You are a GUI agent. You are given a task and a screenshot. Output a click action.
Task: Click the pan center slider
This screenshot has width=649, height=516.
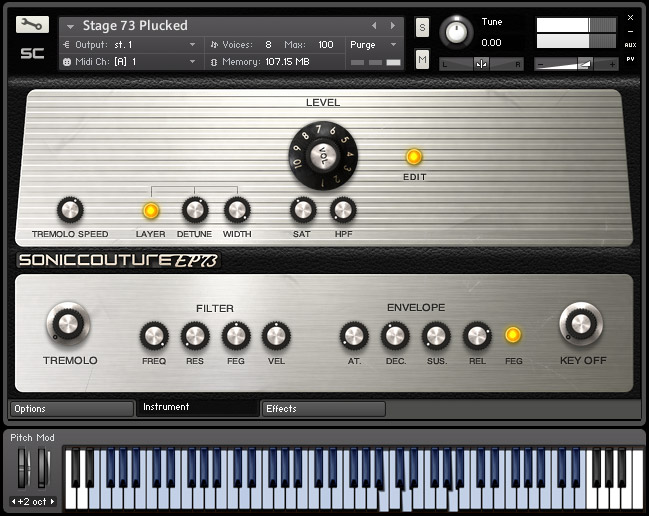(x=481, y=64)
